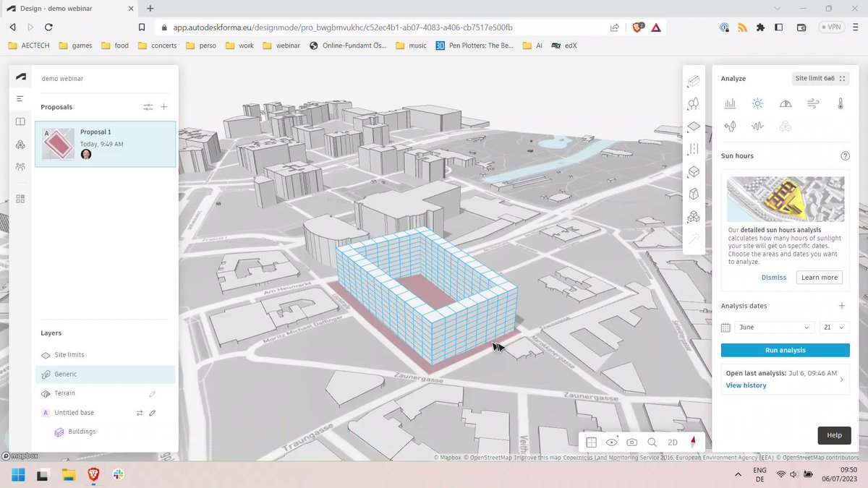Expand the Site limit 6a6 selector
Image resolution: width=868 pixels, height=488 pixels.
[821, 78]
